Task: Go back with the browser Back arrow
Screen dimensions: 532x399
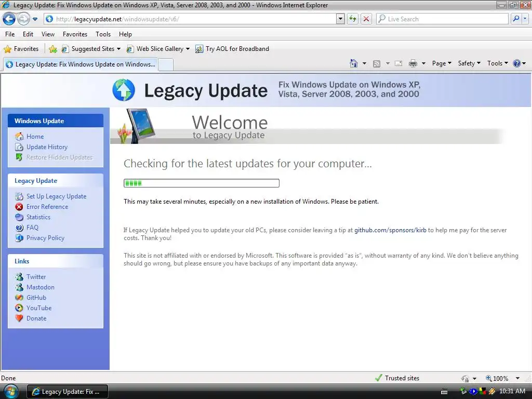Action: point(9,19)
